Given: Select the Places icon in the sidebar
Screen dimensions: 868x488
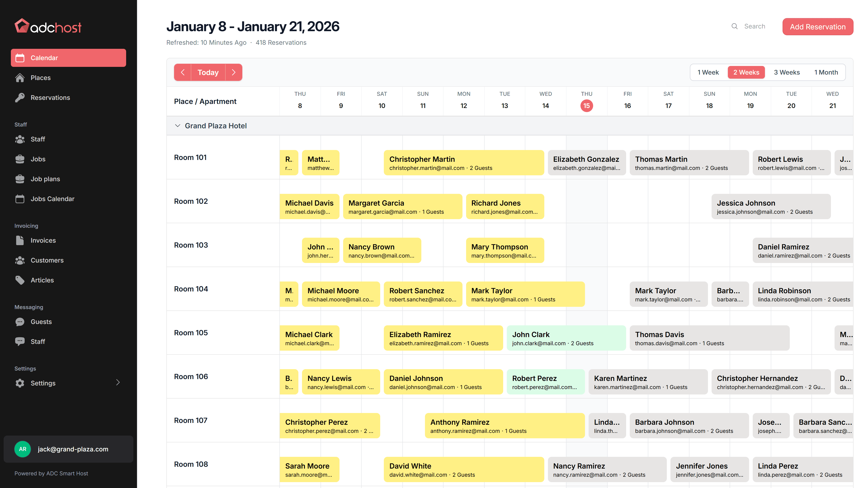Looking at the screenshot, I should pos(20,77).
